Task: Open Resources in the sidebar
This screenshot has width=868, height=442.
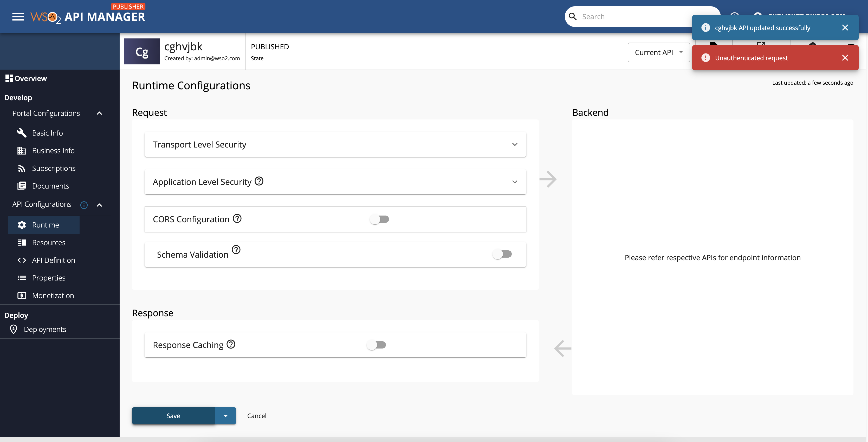Action: point(49,242)
